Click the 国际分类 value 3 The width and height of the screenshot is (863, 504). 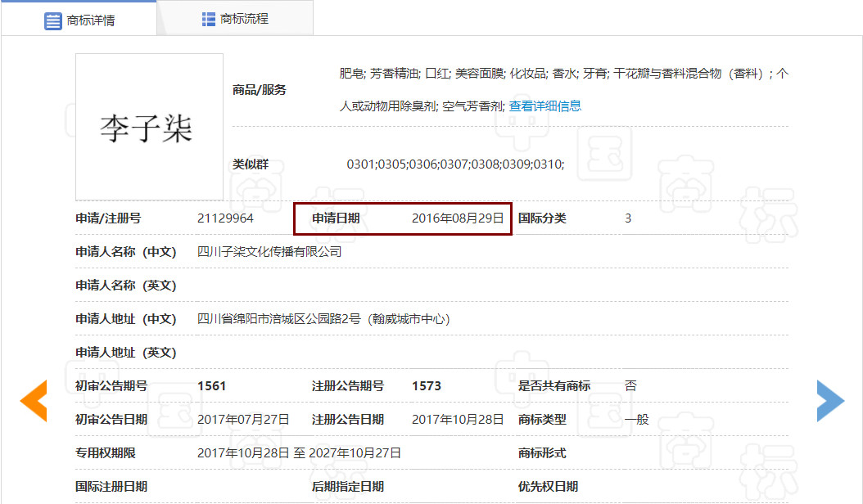(628, 218)
